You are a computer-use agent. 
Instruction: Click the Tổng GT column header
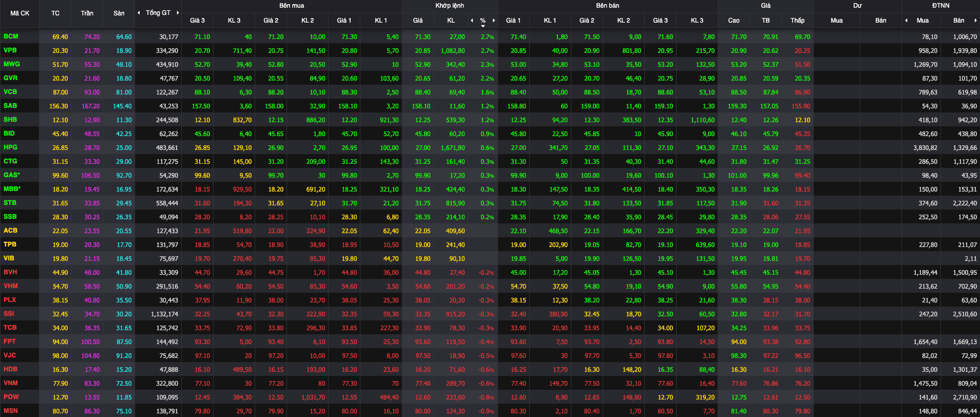point(158,13)
